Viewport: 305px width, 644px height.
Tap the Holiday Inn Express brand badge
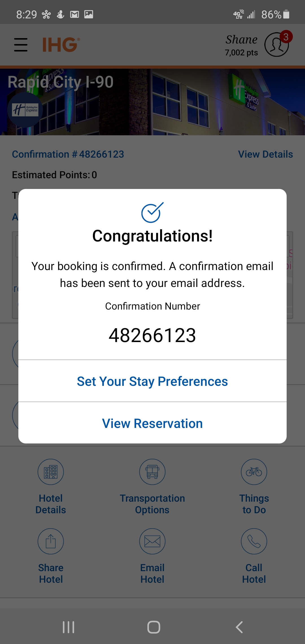(x=25, y=110)
